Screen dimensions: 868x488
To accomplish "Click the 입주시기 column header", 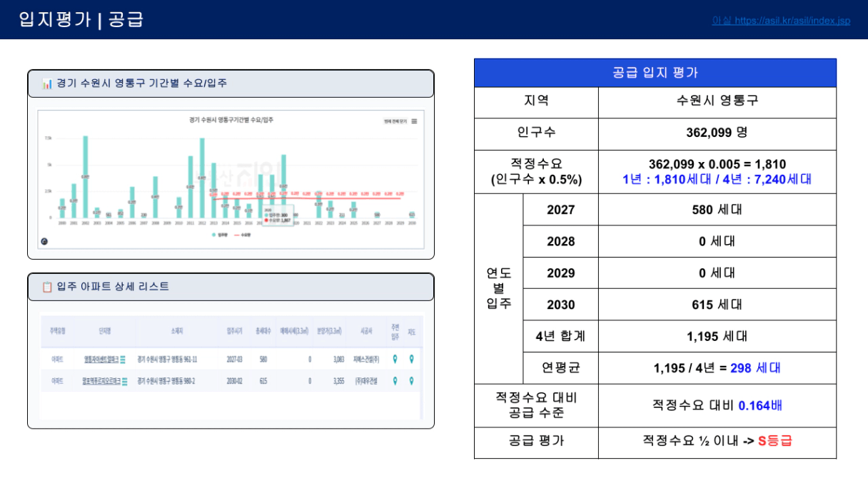I will pyautogui.click(x=235, y=332).
